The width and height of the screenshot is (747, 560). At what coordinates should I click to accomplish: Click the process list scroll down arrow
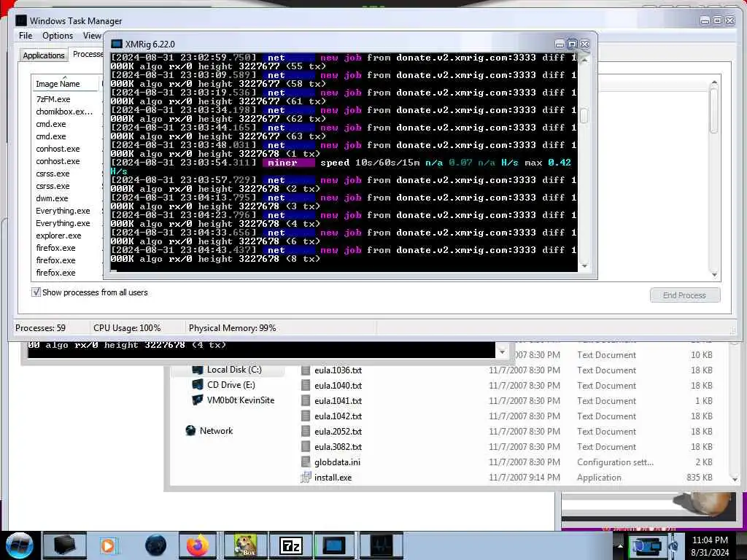(x=713, y=274)
